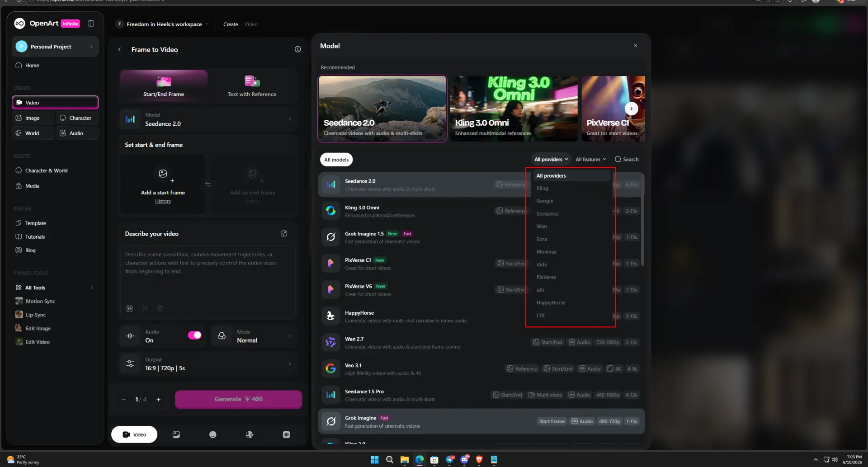The width and height of the screenshot is (868, 467).
Task: Click the info icon beside Frame to Video
Action: [297, 49]
